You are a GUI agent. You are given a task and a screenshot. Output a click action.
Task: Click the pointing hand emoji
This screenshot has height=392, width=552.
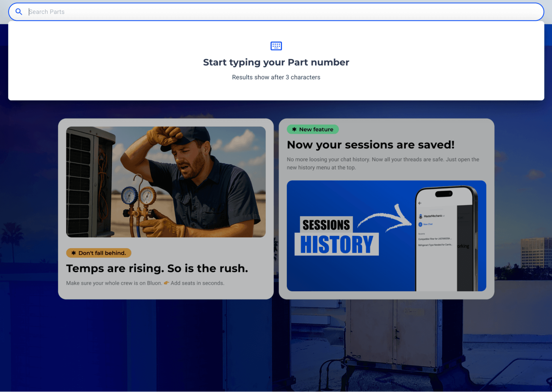tap(166, 283)
